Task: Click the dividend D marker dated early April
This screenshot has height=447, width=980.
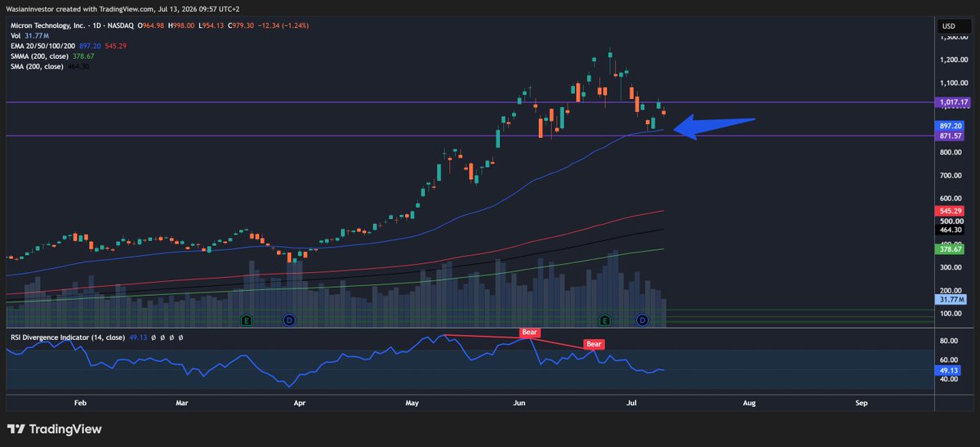Action: (x=288, y=319)
